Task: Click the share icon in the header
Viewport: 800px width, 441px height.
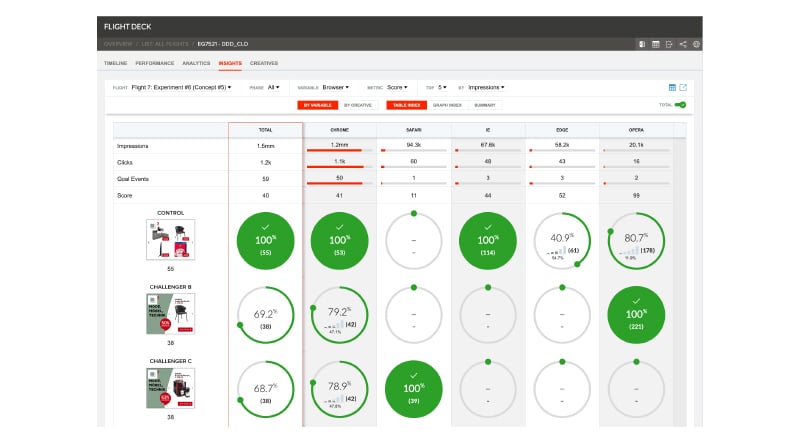Action: click(683, 44)
